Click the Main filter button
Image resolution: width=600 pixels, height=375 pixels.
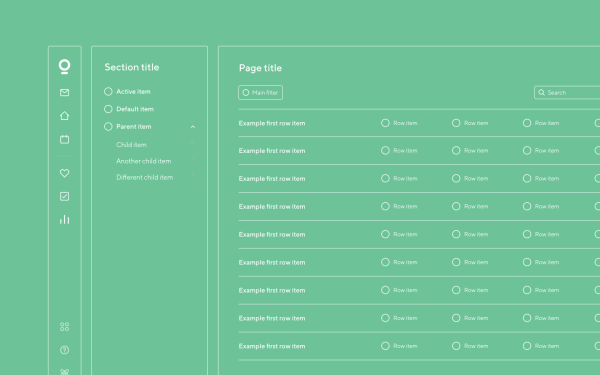pyautogui.click(x=261, y=93)
